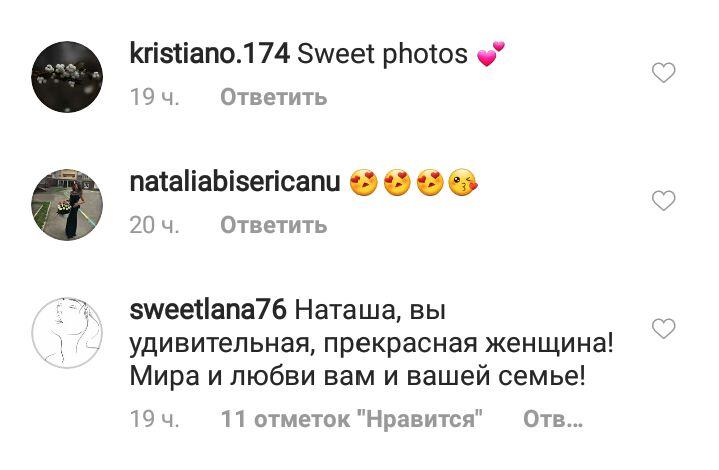Open sweetlana76's line-drawing avatar
Image resolution: width=719 pixels, height=470 pixels.
point(67,332)
